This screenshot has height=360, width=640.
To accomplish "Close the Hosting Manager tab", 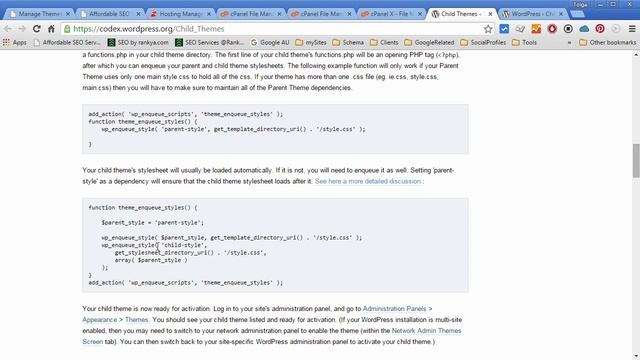I will (209, 14).
